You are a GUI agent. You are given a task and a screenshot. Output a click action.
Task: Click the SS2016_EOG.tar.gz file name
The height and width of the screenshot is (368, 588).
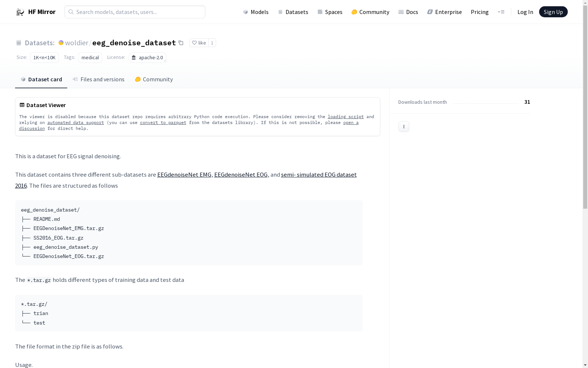pyautogui.click(x=58, y=238)
